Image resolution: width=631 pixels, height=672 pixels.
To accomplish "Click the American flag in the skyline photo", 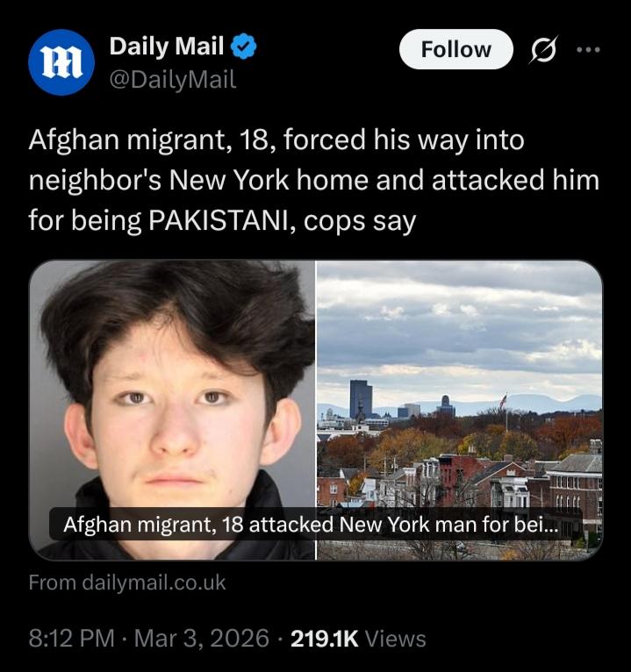I will [503, 402].
